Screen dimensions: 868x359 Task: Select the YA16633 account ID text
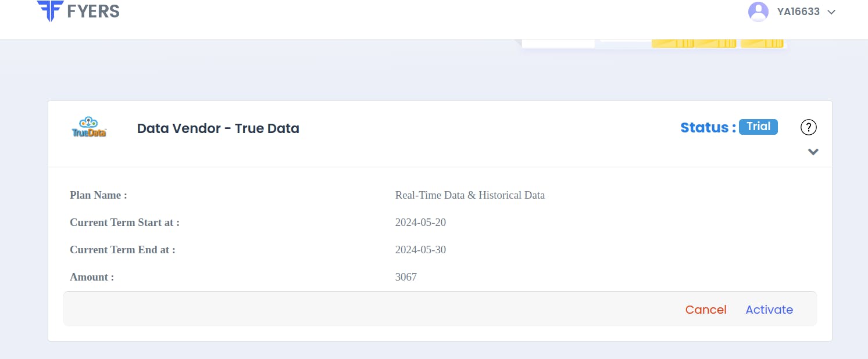(798, 12)
